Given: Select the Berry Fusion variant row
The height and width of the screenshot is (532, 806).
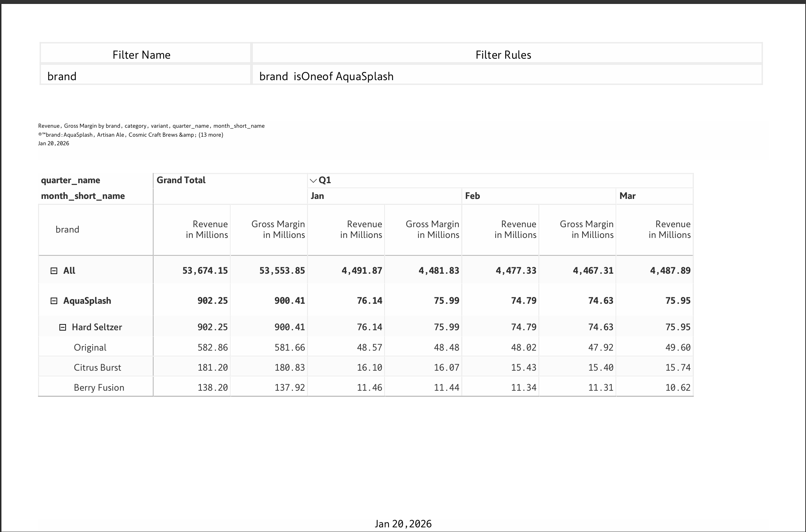Looking at the screenshot, I should click(366, 387).
